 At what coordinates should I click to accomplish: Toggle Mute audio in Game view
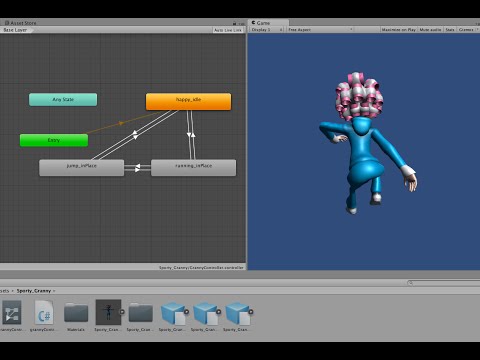tap(430, 30)
